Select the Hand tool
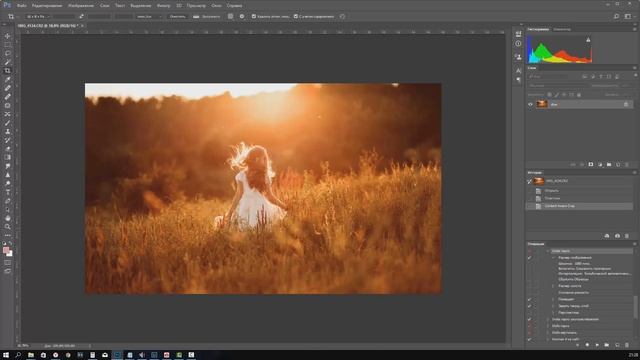The image size is (640, 360). 7,218
